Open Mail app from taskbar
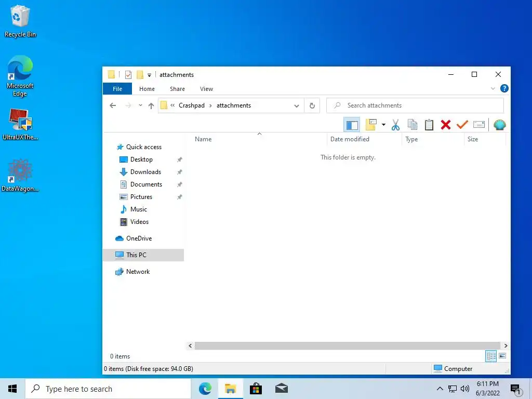Viewport: 532px width, 399px height. [x=281, y=389]
